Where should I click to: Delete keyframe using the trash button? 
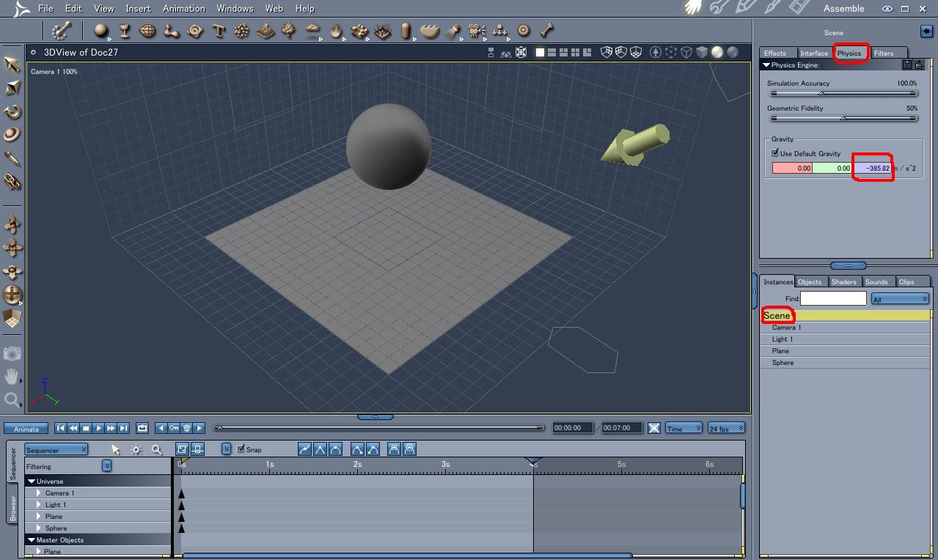[x=186, y=427]
